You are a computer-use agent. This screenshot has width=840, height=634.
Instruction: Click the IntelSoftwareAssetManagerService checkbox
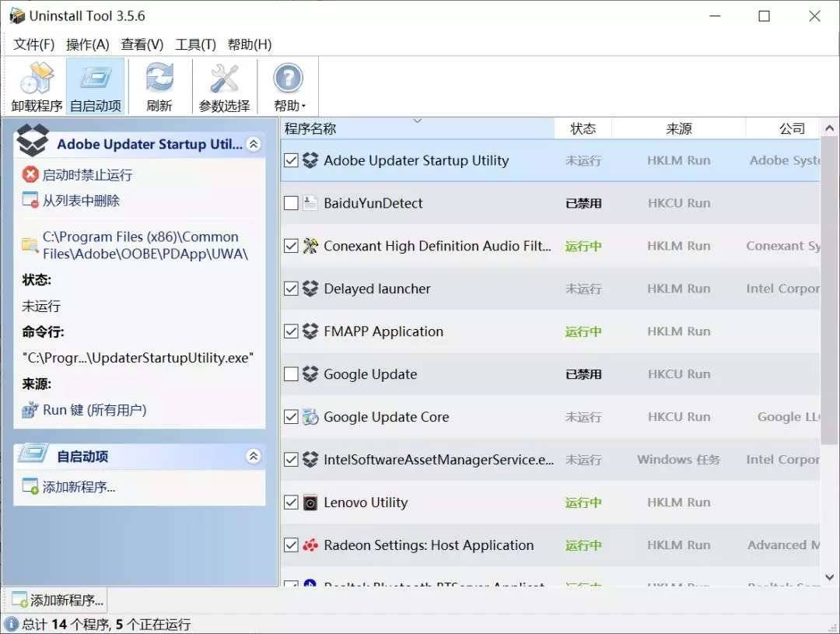pos(291,459)
